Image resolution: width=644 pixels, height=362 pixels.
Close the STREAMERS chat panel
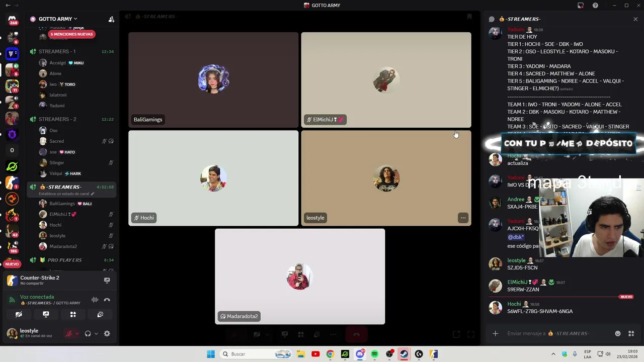click(x=635, y=19)
